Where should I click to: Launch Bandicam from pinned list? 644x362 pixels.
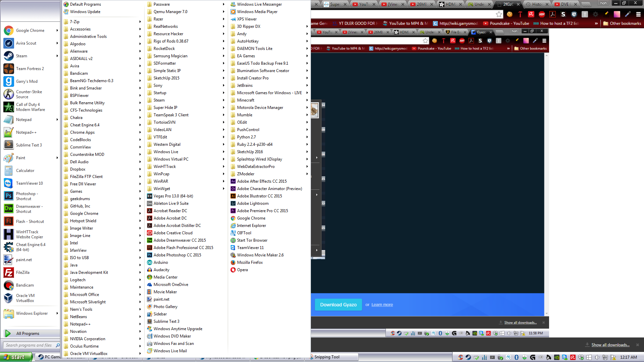tap(30, 285)
